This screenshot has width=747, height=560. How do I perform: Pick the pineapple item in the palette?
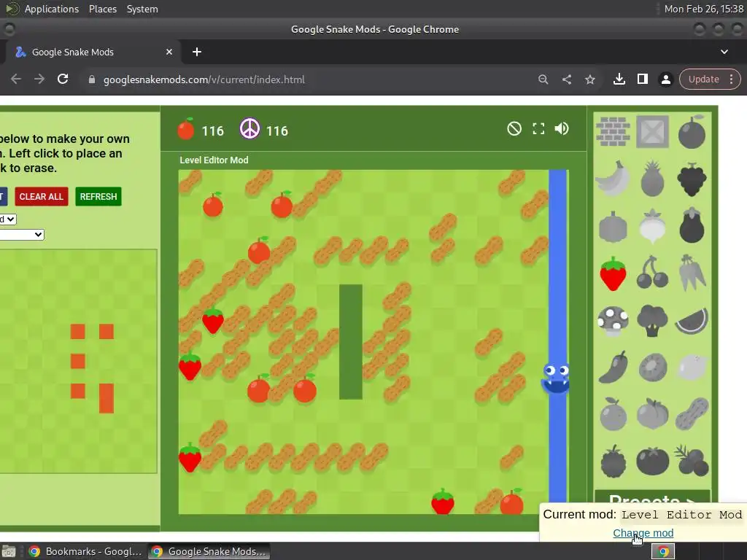pos(652,179)
